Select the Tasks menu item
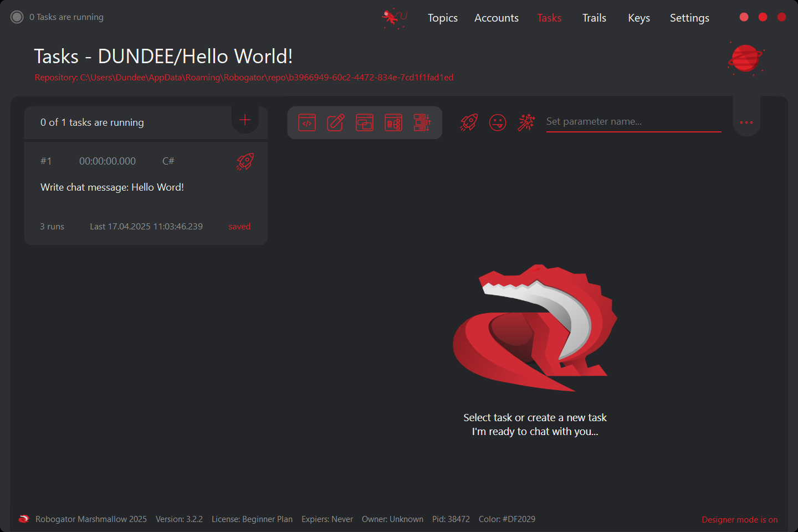Image resolution: width=798 pixels, height=532 pixels. [549, 18]
